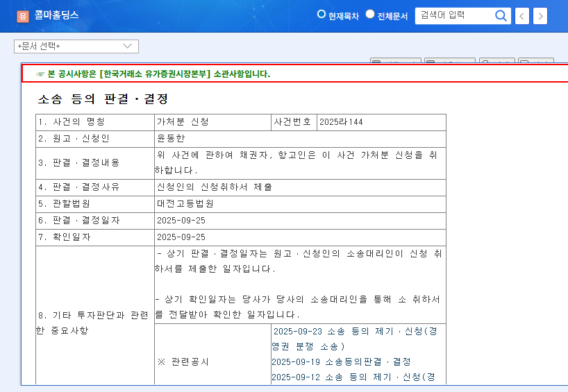Click the search magnifier icon
Screen dimensions: 568x392
[x=501, y=15]
